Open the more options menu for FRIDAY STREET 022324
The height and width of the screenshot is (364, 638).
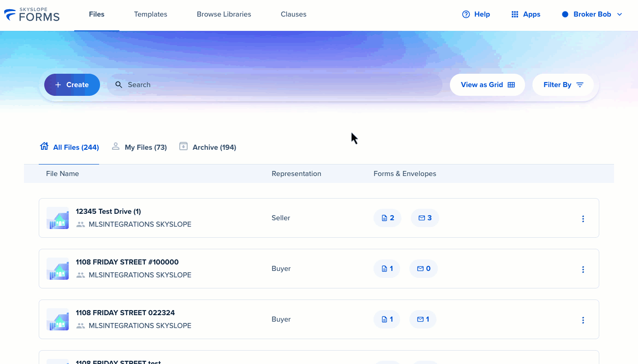click(x=583, y=320)
